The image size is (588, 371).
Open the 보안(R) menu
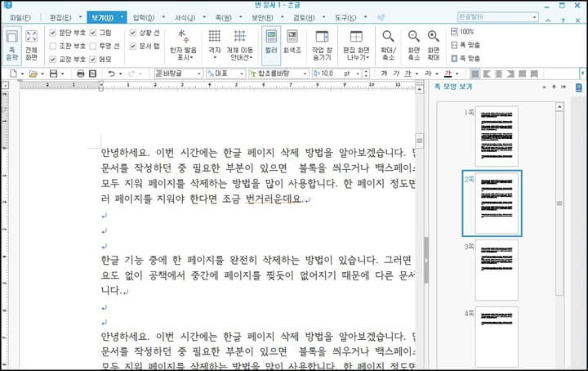coord(262,18)
